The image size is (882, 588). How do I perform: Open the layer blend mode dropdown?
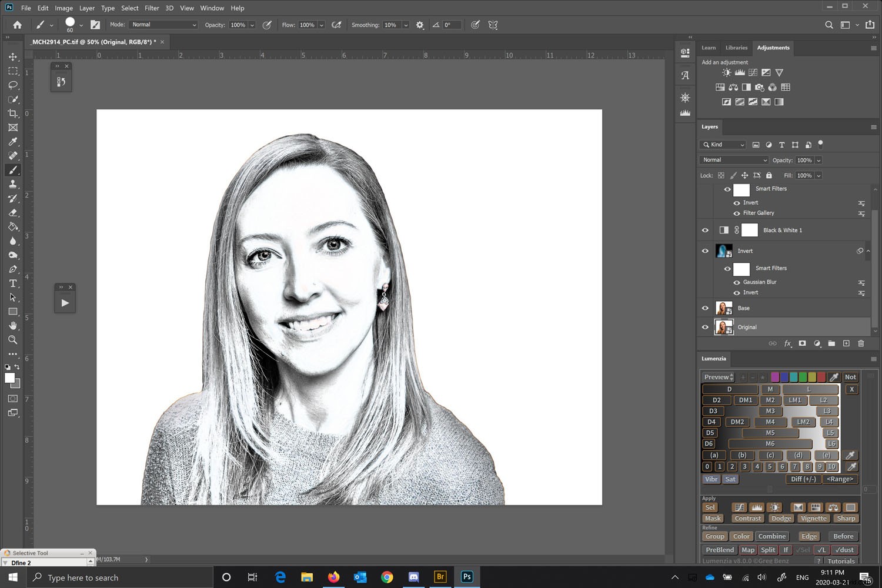click(x=733, y=160)
